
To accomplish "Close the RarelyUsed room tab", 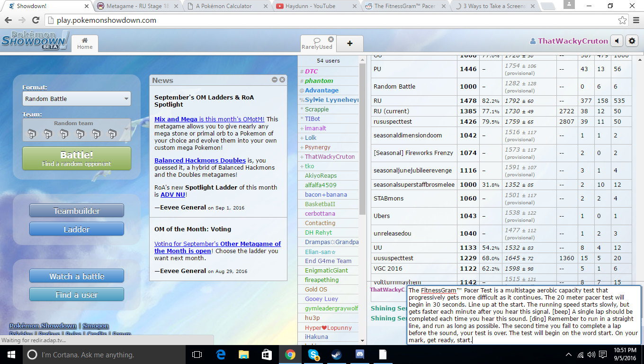I will 331,40.
